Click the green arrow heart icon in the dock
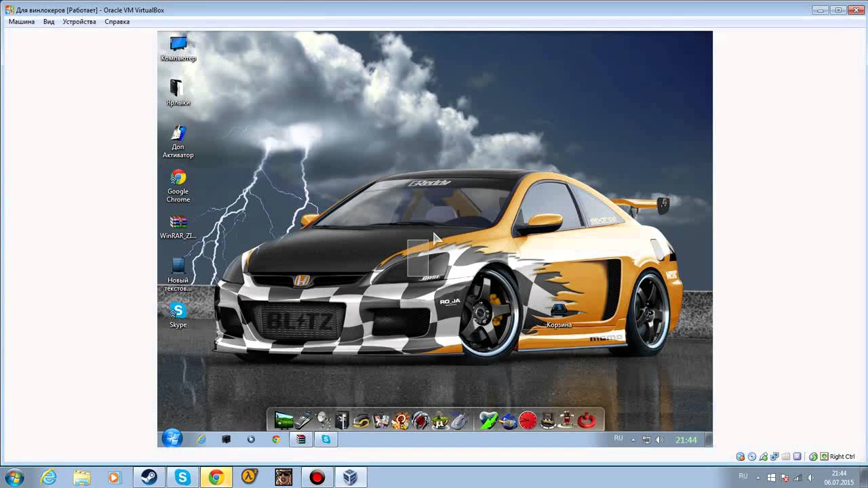The image size is (868, 488). click(x=488, y=420)
